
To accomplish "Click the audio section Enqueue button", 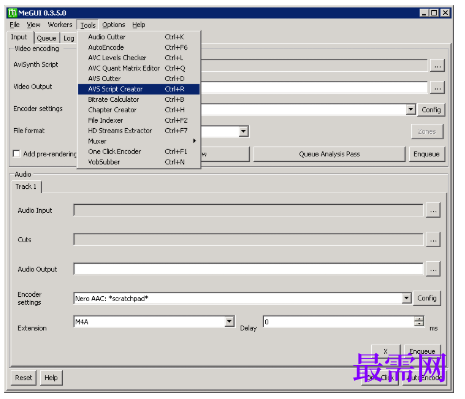I will (422, 351).
